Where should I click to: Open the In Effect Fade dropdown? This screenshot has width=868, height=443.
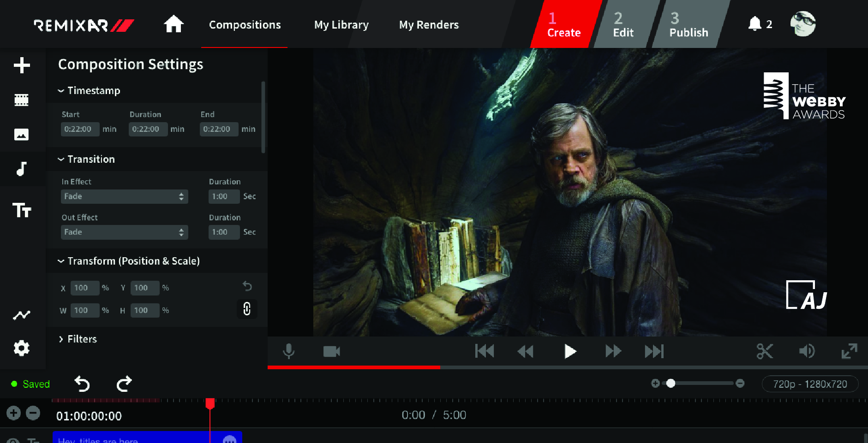[x=124, y=196]
